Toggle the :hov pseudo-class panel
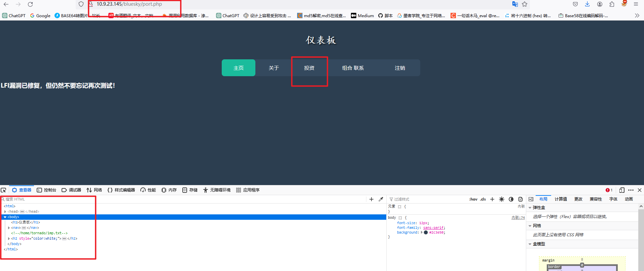Screen dimensions: 644x271 [x=473, y=199]
